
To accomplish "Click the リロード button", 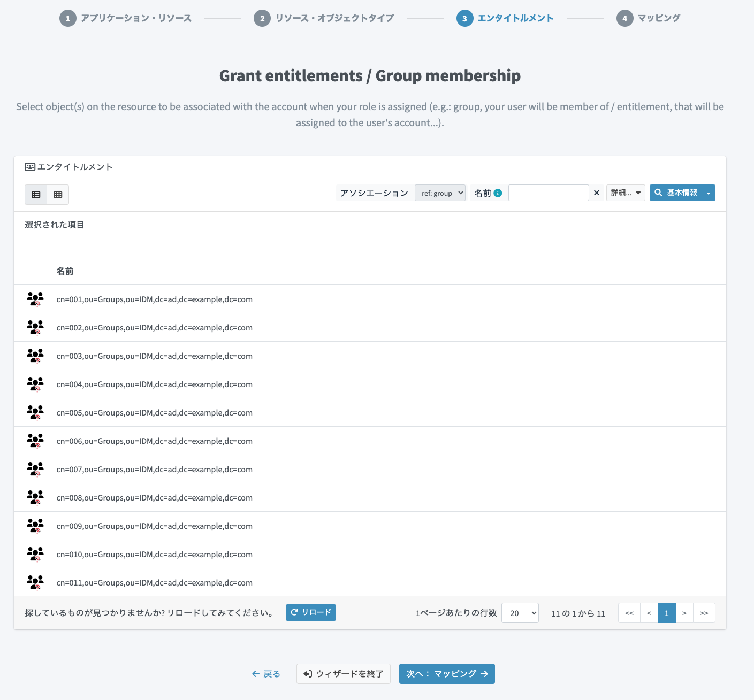I will click(x=311, y=612).
